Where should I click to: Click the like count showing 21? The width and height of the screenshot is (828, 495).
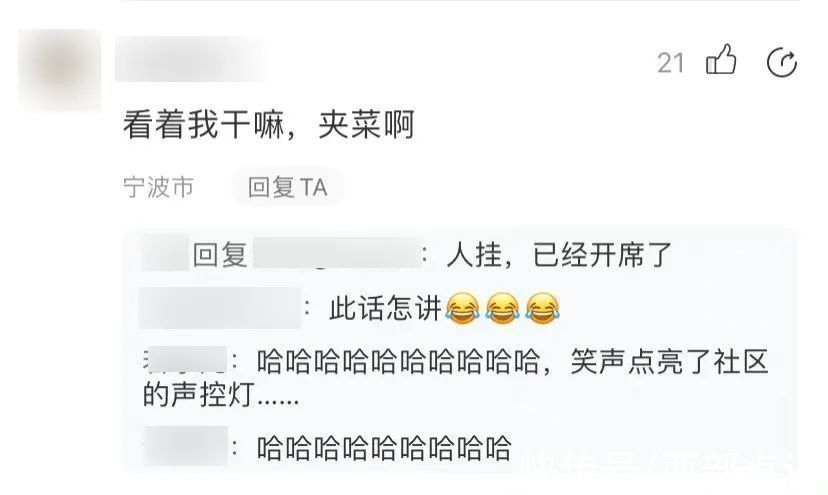point(671,63)
